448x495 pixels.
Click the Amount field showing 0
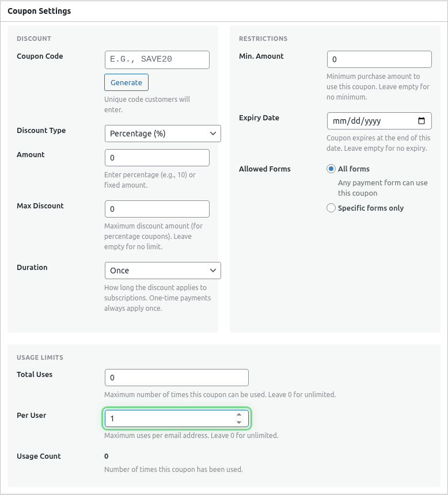tap(157, 158)
